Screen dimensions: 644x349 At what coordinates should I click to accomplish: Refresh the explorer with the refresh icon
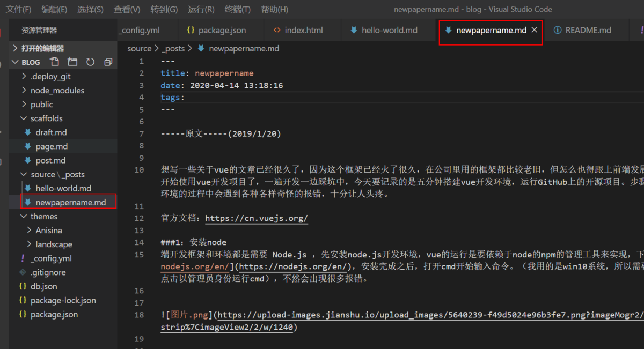point(90,62)
